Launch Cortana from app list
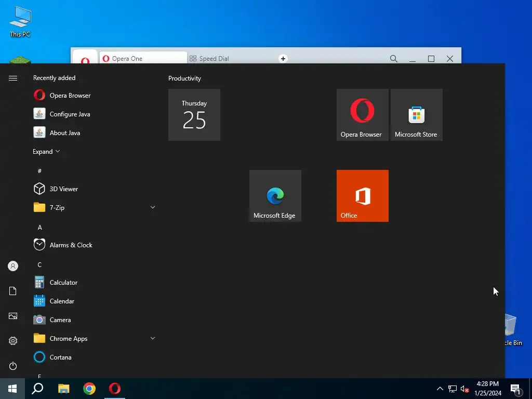The width and height of the screenshot is (532, 399). 94,357
